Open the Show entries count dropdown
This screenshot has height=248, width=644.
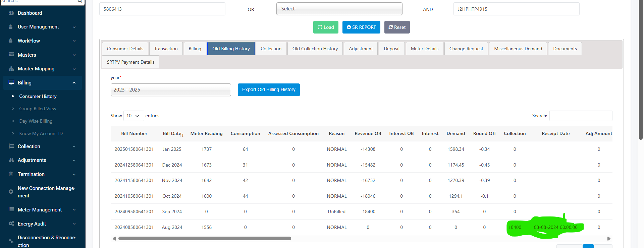(x=133, y=116)
